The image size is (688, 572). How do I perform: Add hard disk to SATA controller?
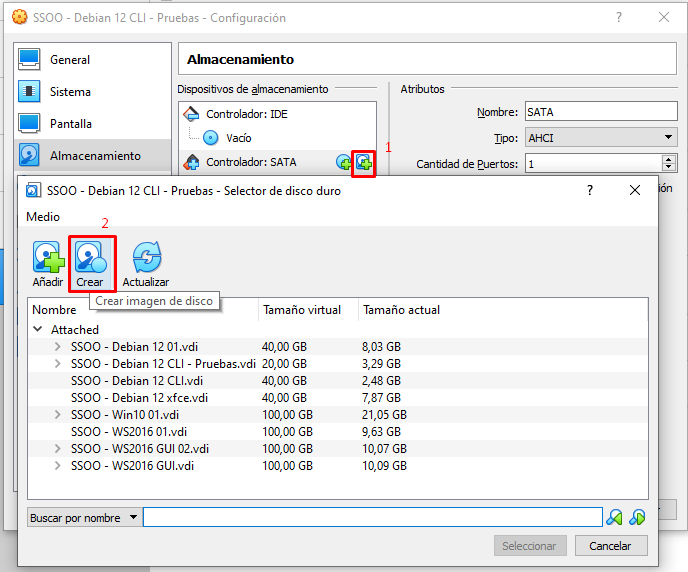364,162
